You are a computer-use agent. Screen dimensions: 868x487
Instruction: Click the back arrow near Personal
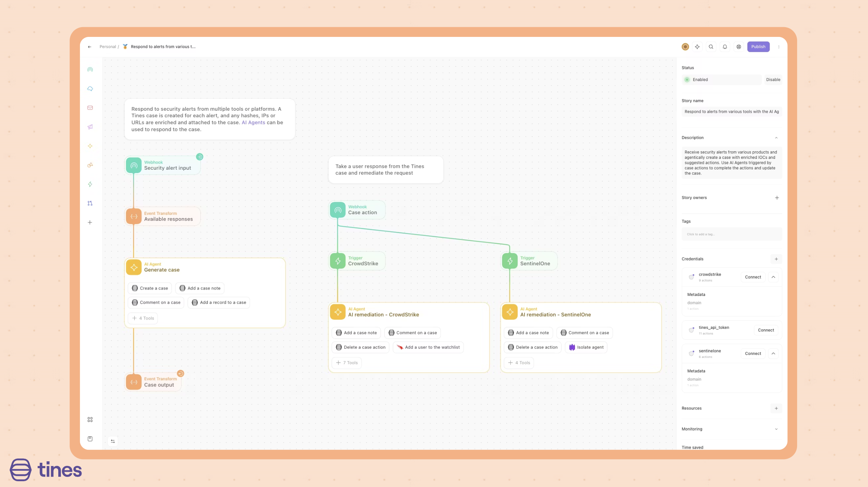(89, 47)
